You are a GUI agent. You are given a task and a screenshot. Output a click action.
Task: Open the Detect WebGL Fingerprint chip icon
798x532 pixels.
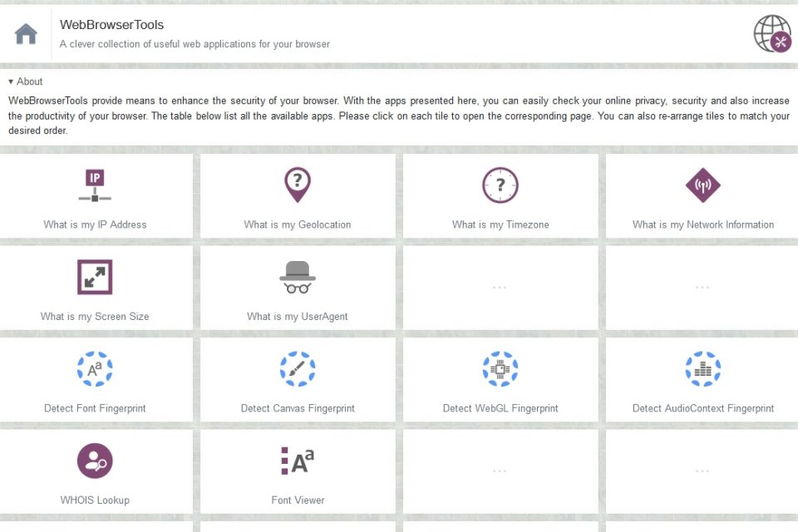pyautogui.click(x=500, y=368)
